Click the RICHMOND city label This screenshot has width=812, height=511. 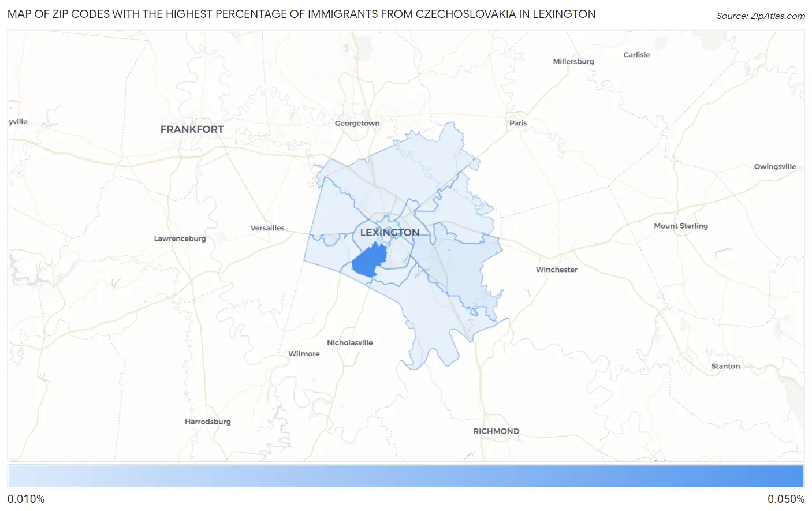click(x=496, y=431)
